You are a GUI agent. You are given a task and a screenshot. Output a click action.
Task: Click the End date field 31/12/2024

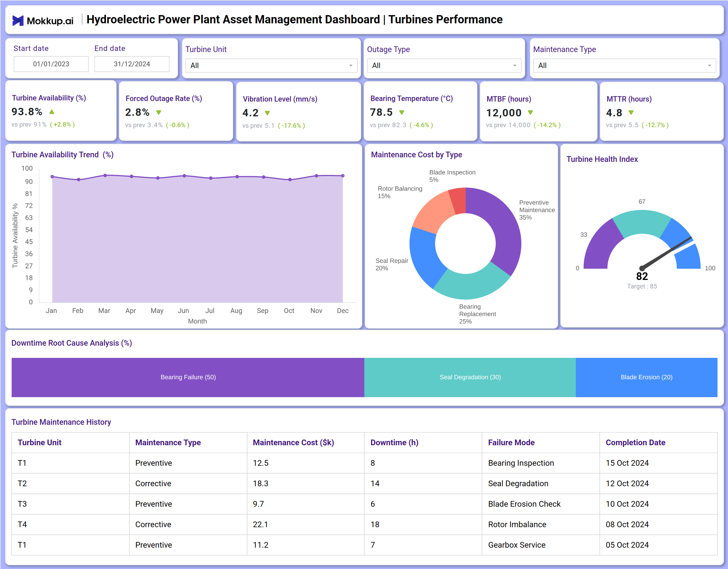click(x=132, y=64)
